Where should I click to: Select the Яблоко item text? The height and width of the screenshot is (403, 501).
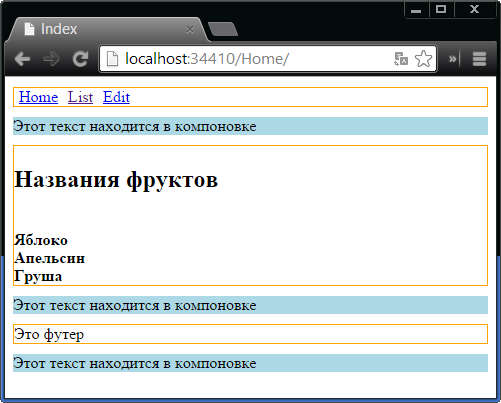click(41, 240)
